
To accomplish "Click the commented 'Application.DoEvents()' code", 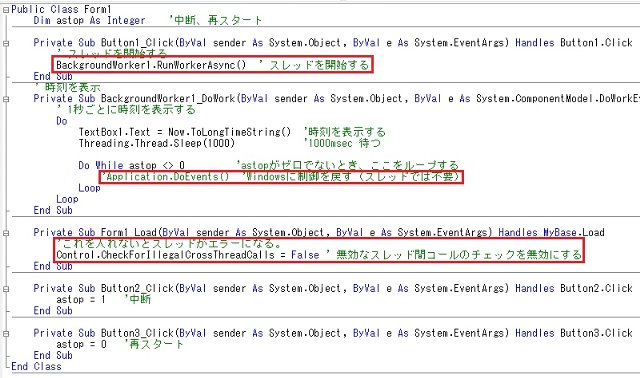I will [165, 177].
